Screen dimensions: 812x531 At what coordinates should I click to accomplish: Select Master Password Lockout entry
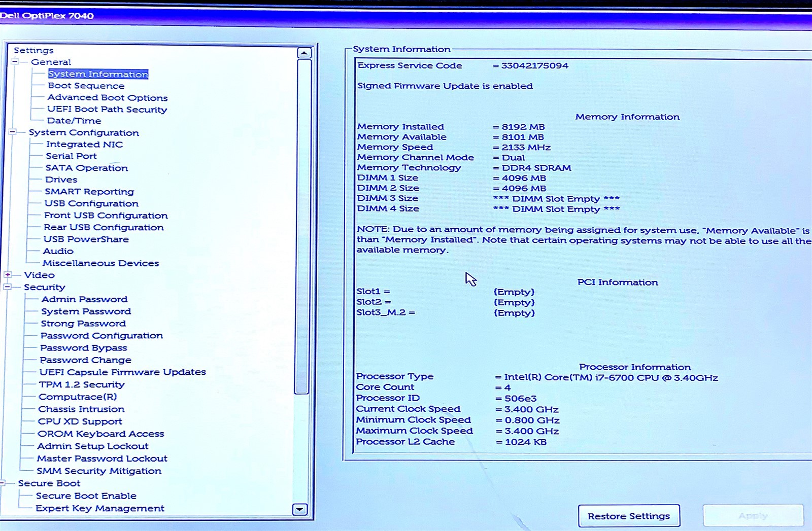tap(102, 458)
